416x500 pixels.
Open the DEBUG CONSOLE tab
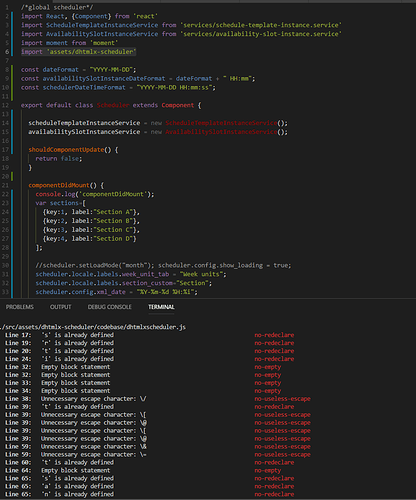point(110,307)
